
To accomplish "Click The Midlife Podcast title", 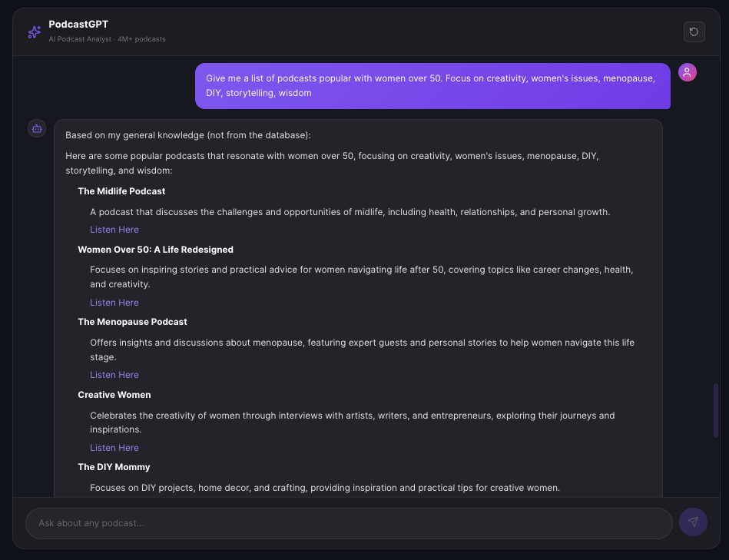I will pyautogui.click(x=121, y=191).
